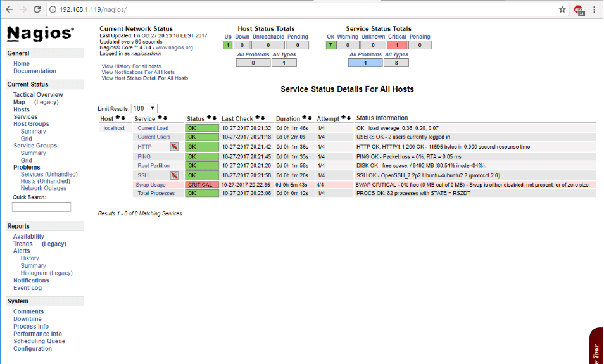Sort Last Check column ascending with up arrow

[258, 118]
